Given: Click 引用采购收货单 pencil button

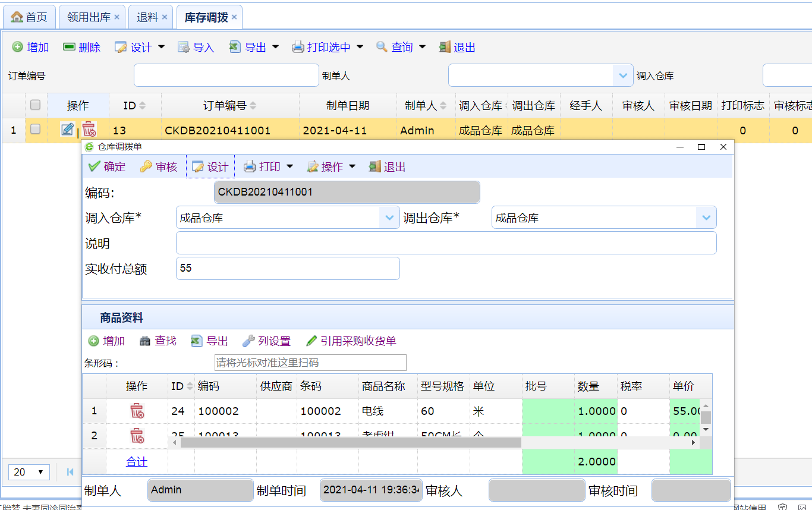Looking at the screenshot, I should coord(351,341).
